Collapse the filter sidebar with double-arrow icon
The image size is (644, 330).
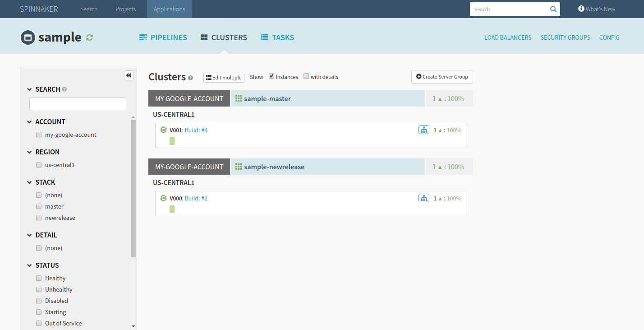[x=129, y=75]
